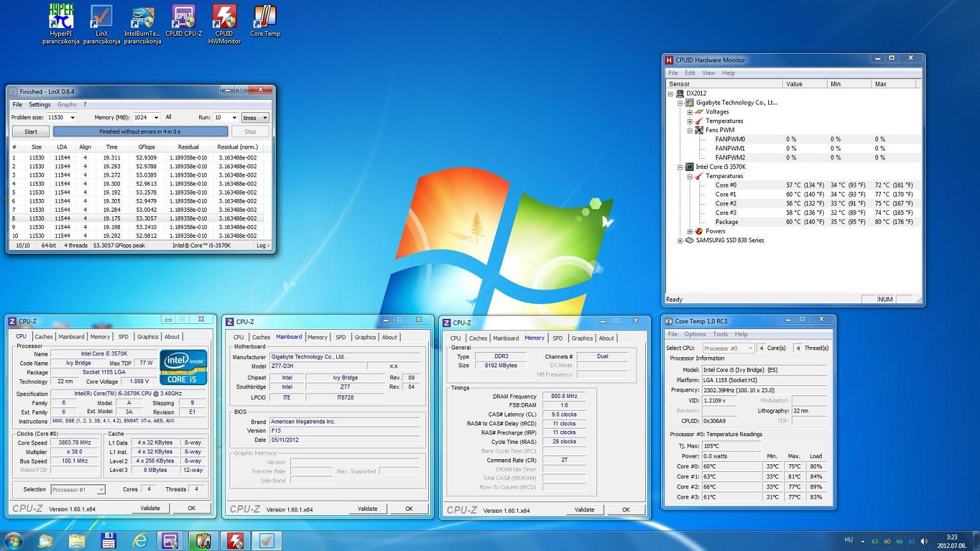
Task: Click the DX2012 computer icon in HWMonitor
Action: click(x=680, y=93)
